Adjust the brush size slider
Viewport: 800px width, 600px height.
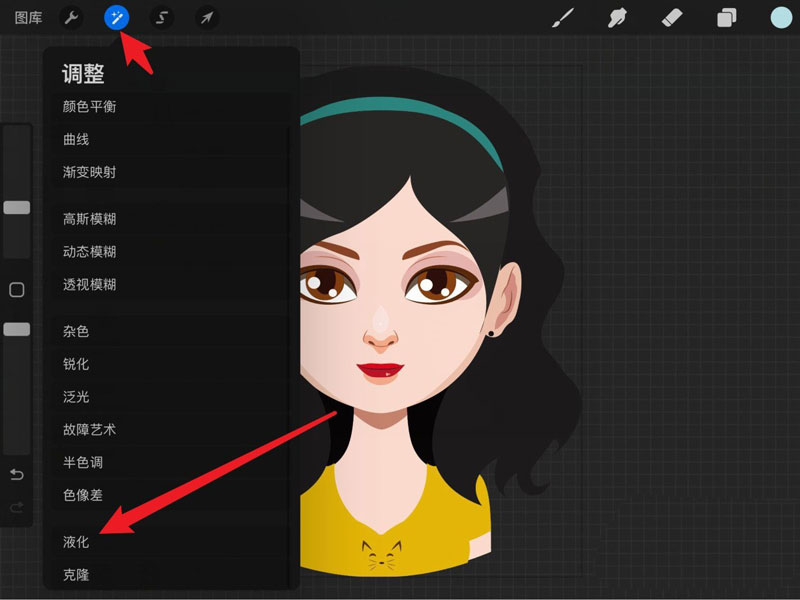point(15,207)
